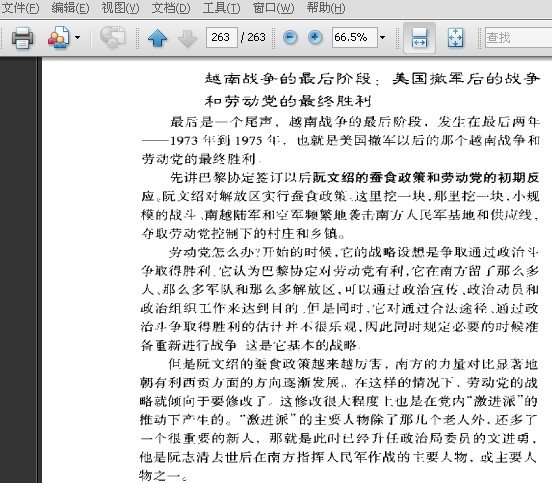The image size is (552, 483).
Task: Go to previous page with up arrow
Action: 157,38
